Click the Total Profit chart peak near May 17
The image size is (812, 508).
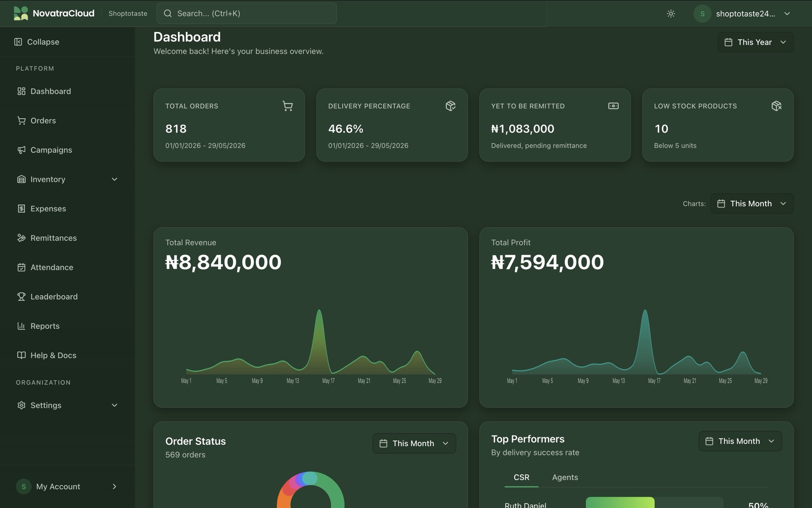[645, 311]
